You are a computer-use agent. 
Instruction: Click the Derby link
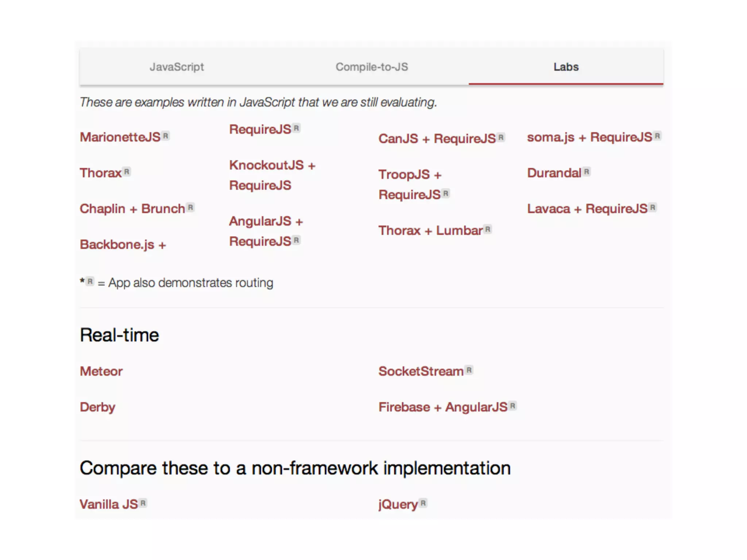click(97, 407)
